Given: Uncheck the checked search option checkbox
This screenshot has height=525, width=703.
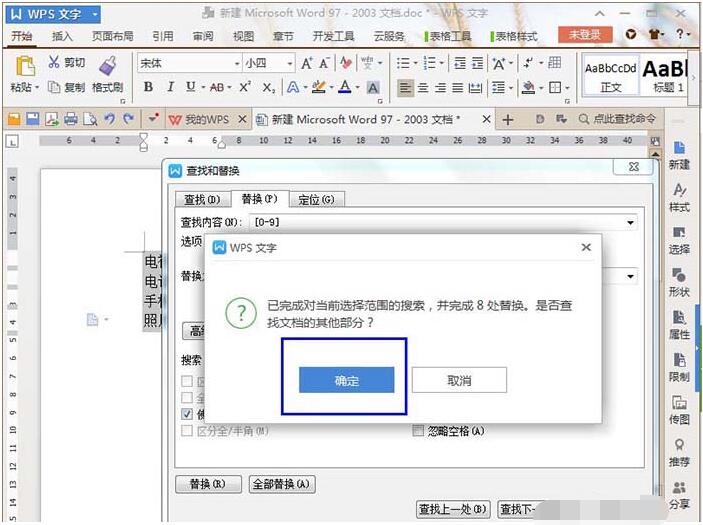Looking at the screenshot, I should click(x=187, y=414).
